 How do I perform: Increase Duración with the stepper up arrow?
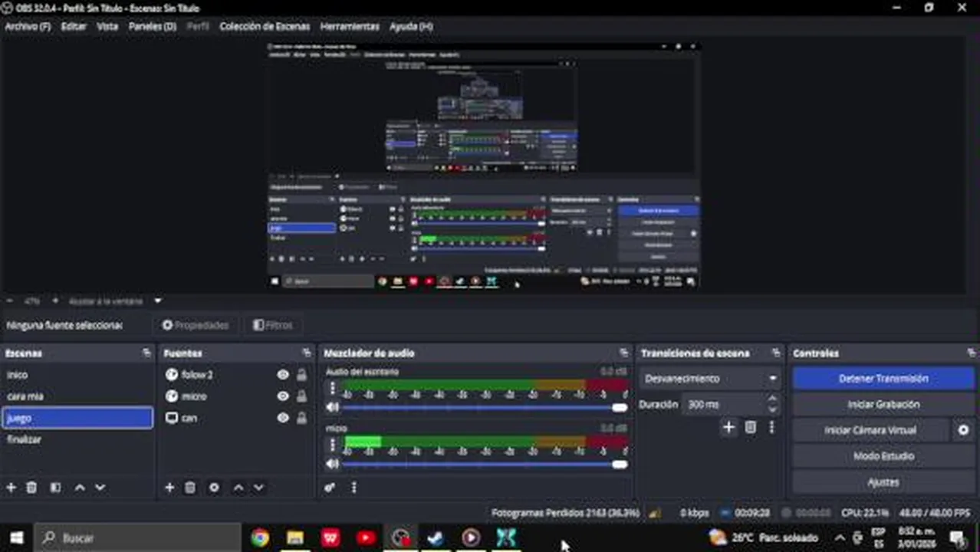click(x=772, y=399)
